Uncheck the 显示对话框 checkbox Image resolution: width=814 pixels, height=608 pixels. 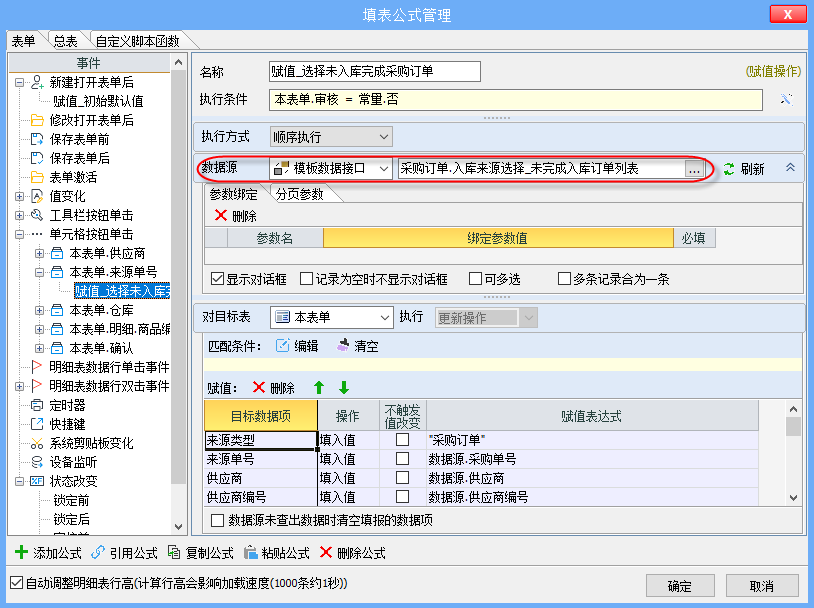coord(217,279)
